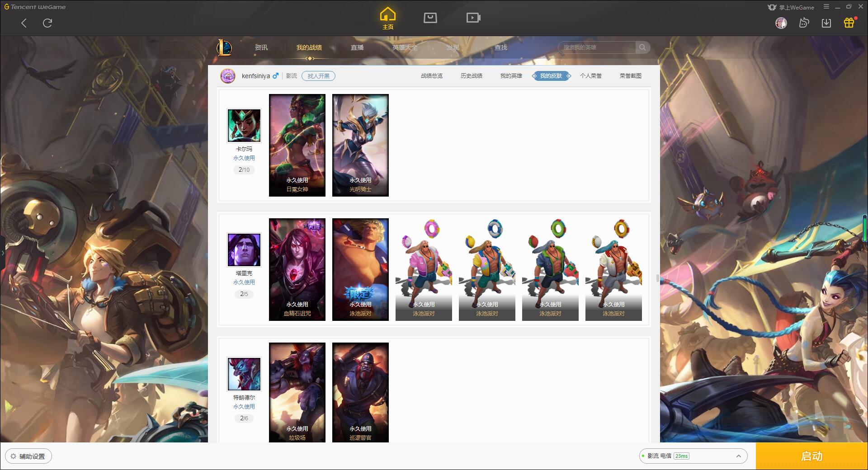Open the 垃圾场 skin thumbnail
This screenshot has height=470, width=868.
click(x=297, y=392)
